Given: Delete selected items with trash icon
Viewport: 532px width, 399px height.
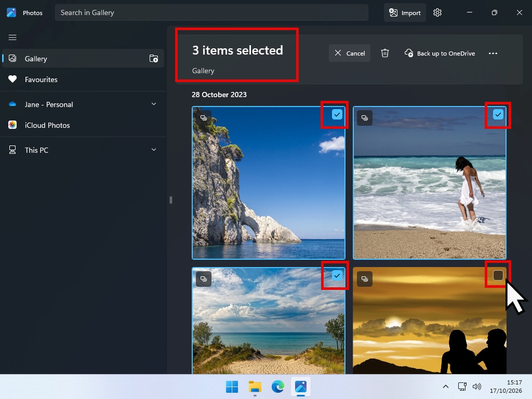Looking at the screenshot, I should click(x=385, y=53).
